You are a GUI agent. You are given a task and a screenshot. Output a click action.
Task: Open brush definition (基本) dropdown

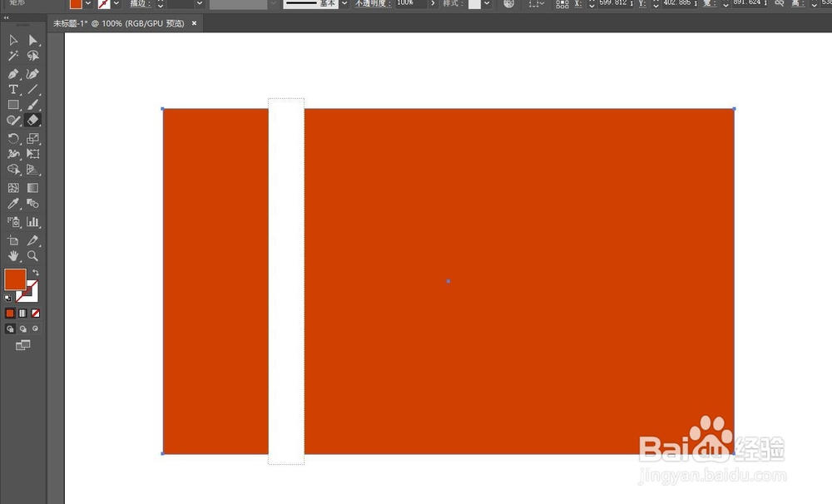[344, 3]
